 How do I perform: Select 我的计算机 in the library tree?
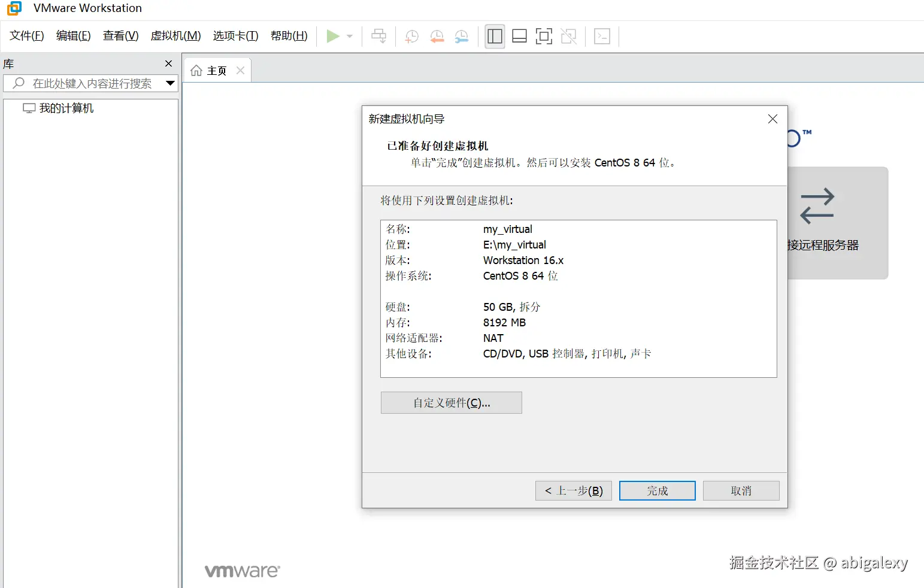click(x=66, y=108)
